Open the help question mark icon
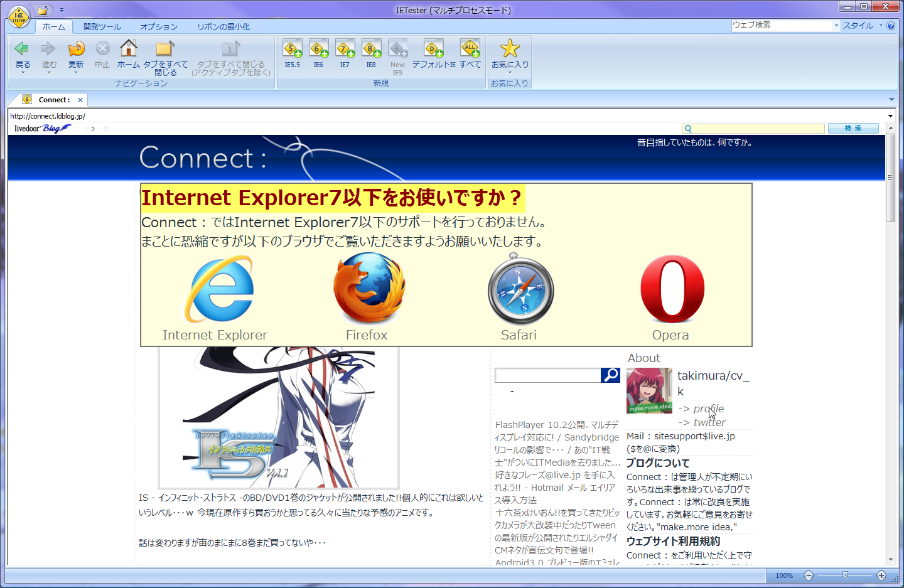904x588 pixels. tap(891, 26)
